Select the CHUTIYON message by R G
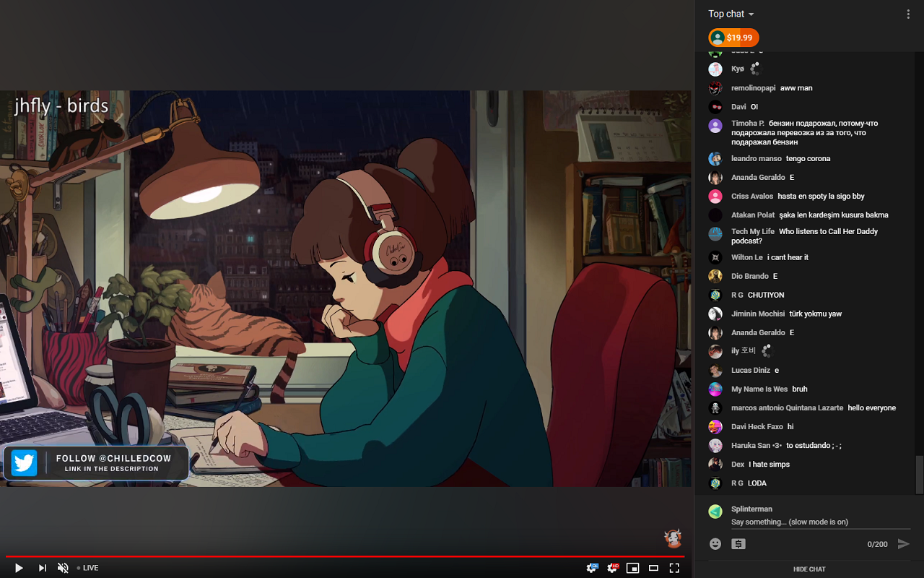924x578 pixels. [x=766, y=295]
